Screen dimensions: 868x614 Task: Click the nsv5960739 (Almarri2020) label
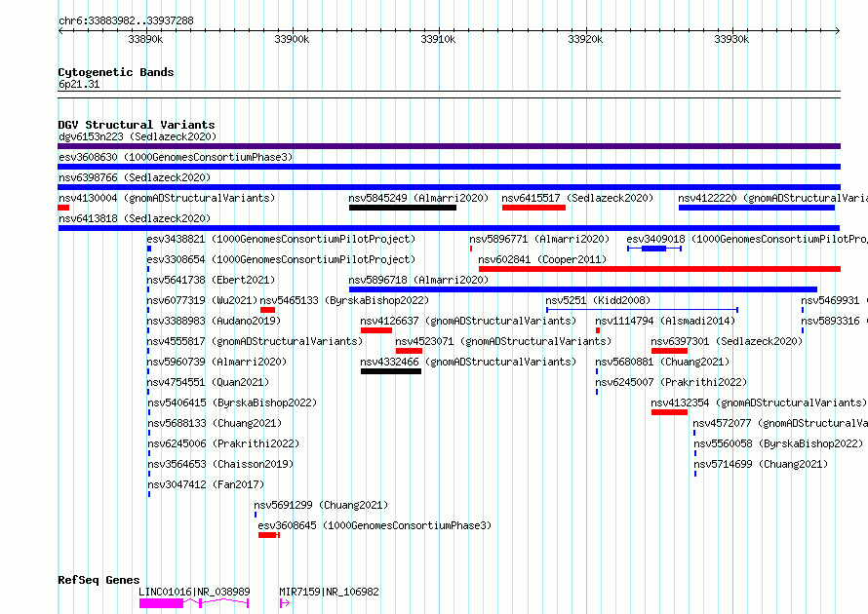pyautogui.click(x=217, y=362)
